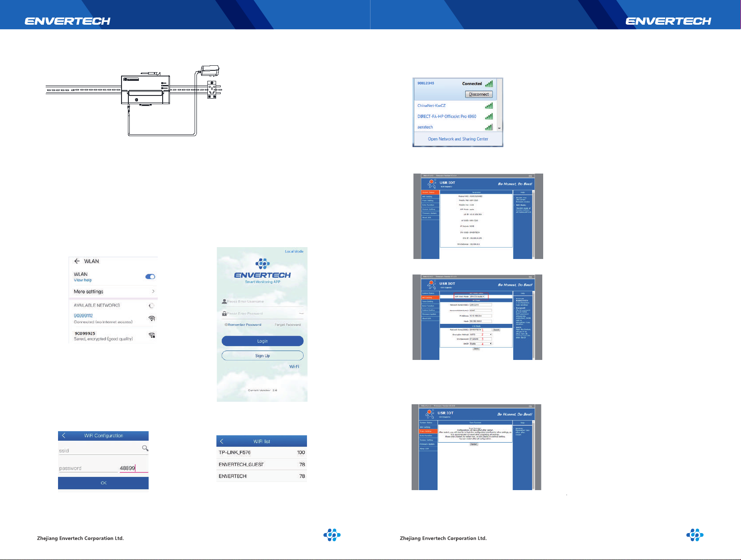The height and width of the screenshot is (560, 741).
Task: Toggle password visibility in the login password field
Action: click(x=302, y=313)
